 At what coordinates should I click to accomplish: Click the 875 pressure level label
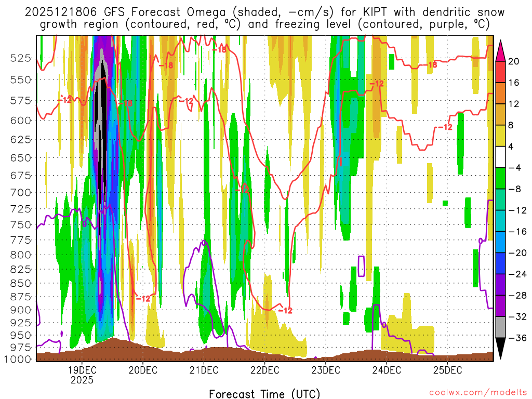(21, 297)
